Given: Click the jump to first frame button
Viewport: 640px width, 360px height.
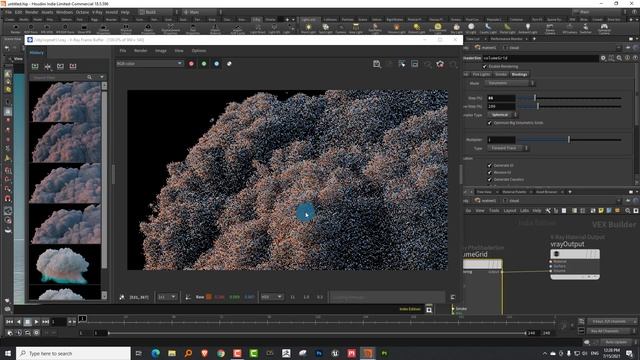Looking at the screenshot, I should point(9,322).
